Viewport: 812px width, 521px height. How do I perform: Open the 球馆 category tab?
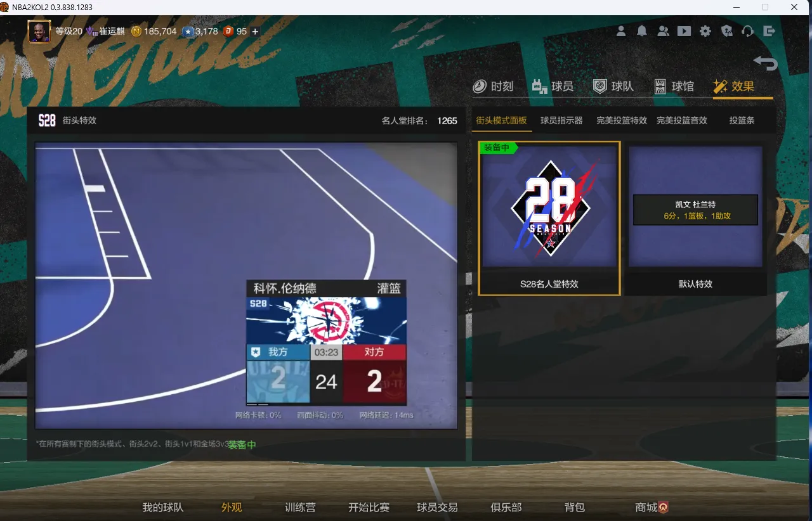pos(674,86)
